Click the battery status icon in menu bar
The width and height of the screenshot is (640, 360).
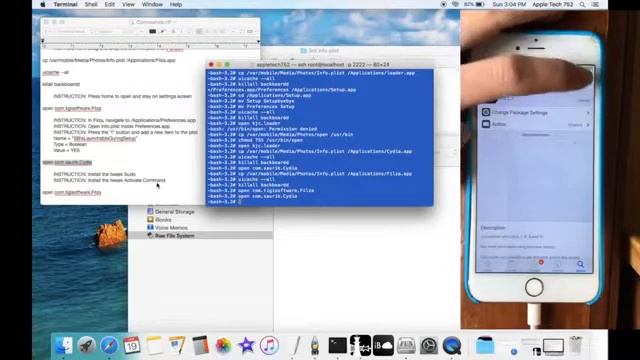474,4
